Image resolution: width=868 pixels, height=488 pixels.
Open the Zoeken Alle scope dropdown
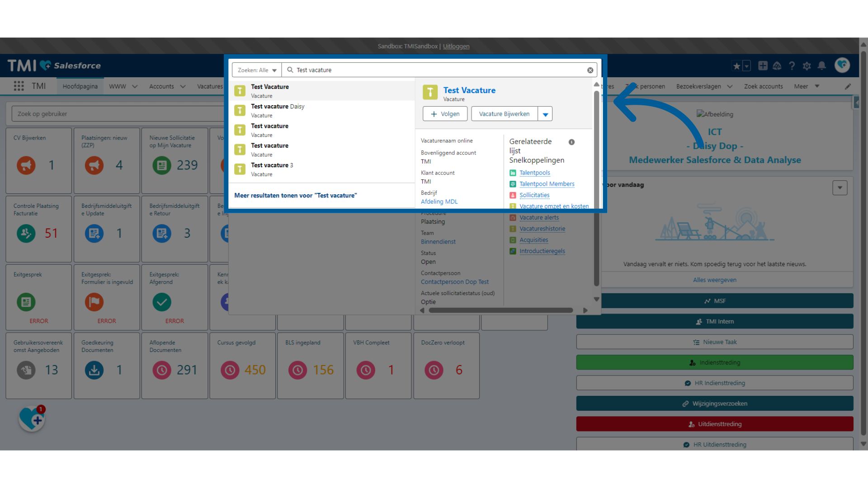(x=255, y=70)
